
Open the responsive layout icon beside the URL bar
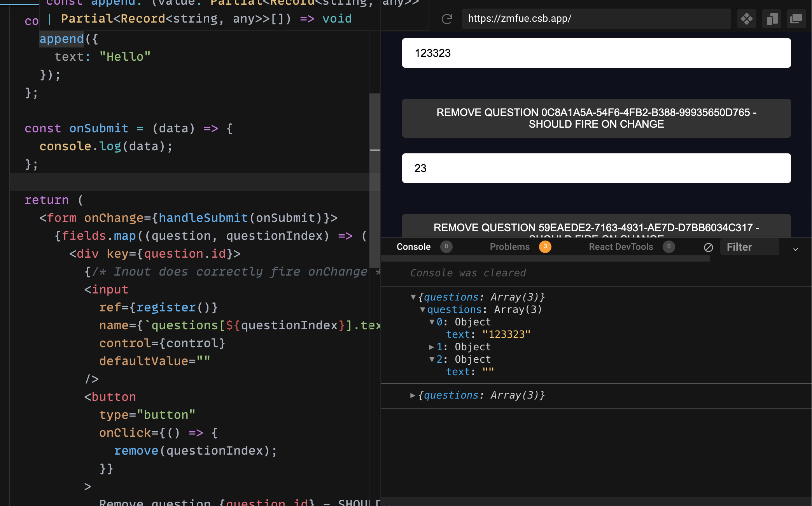772,18
